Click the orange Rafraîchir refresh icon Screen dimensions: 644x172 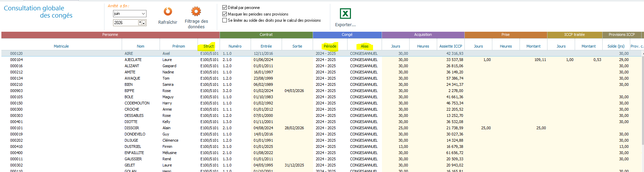click(x=168, y=12)
